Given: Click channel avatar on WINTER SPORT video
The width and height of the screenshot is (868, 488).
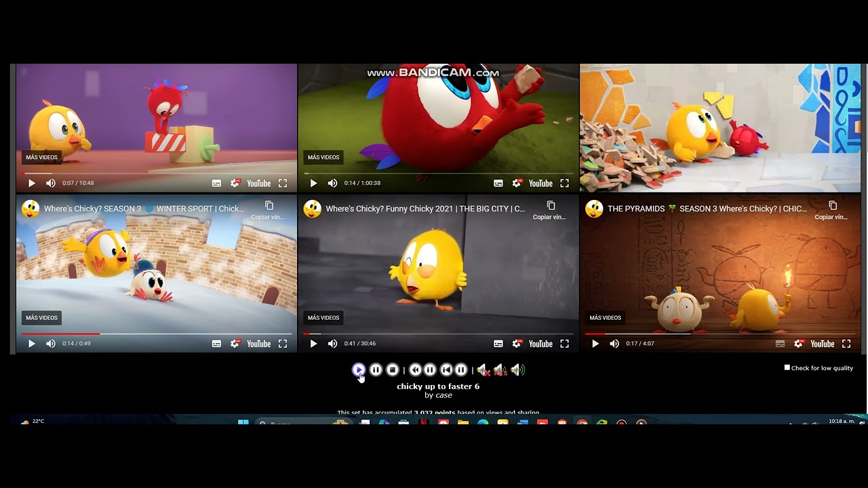Looking at the screenshot, I should (31, 209).
